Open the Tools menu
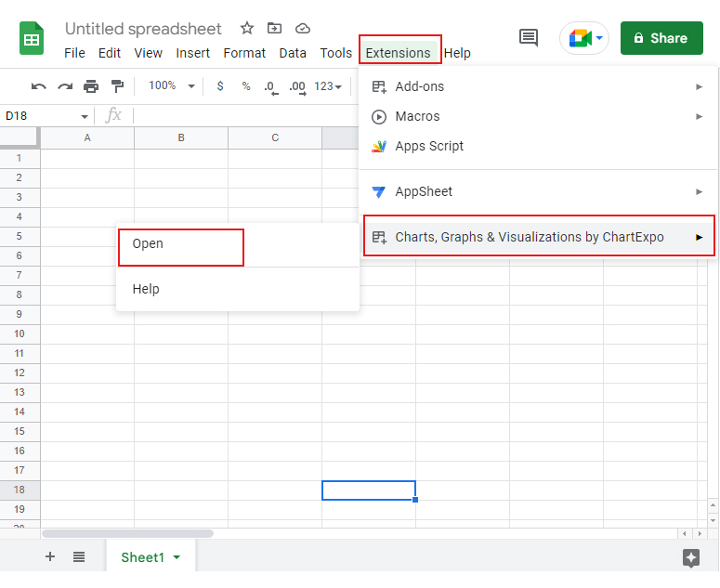The height and width of the screenshot is (588, 720). [335, 53]
